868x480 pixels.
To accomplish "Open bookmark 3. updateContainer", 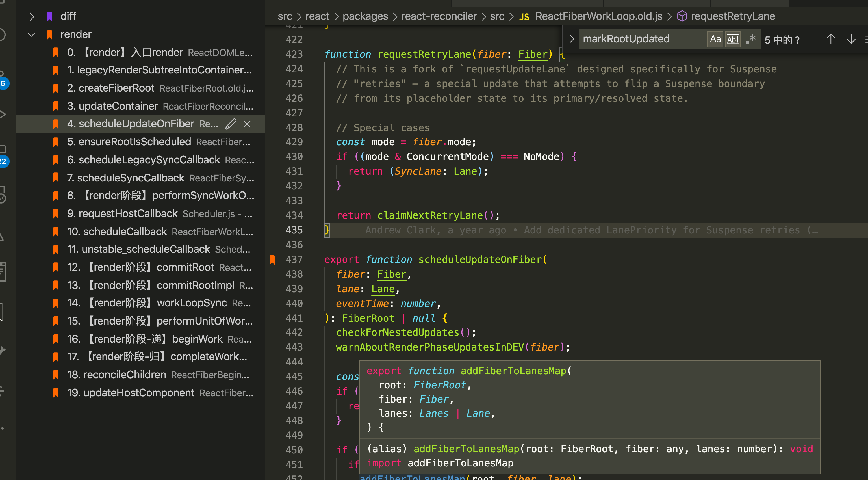I will pos(160,106).
